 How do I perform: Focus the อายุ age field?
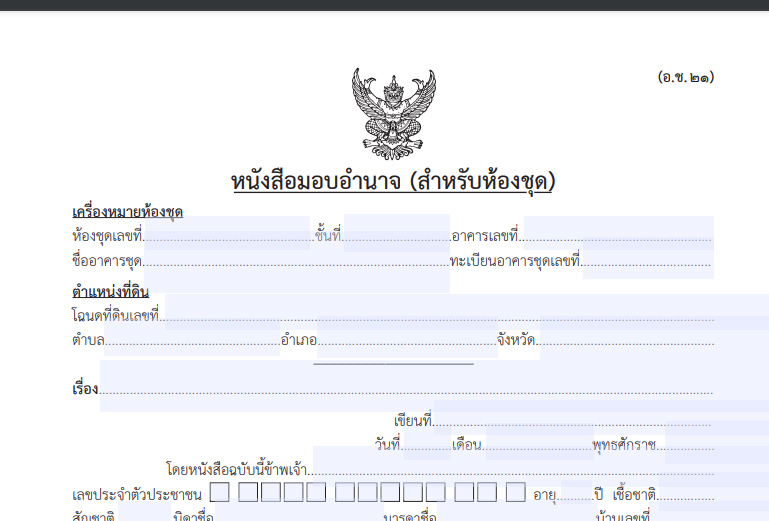(x=575, y=494)
